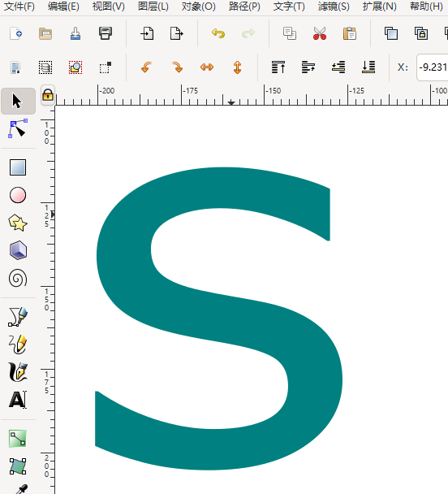
Task: Open the 滤镜(S) menu
Action: click(334, 6)
